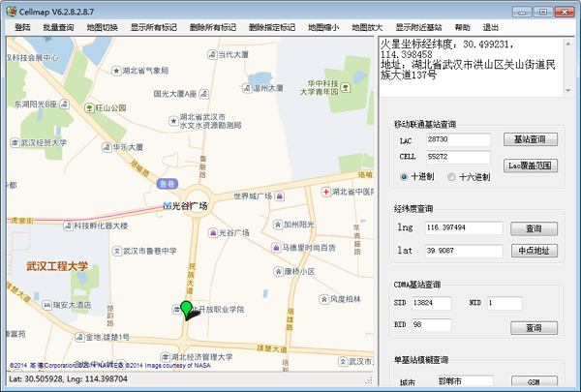Click the 旺山公园 park icon
581x392 pixels.
click(89, 108)
